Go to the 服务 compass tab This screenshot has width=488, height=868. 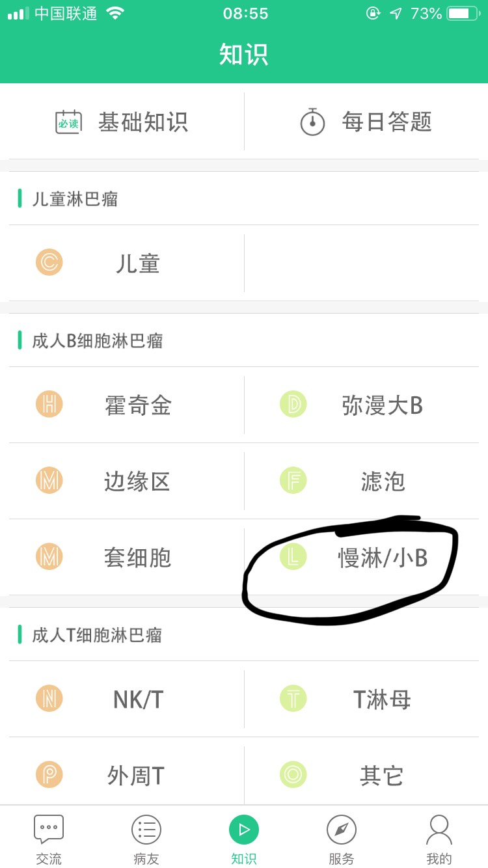coord(342,839)
